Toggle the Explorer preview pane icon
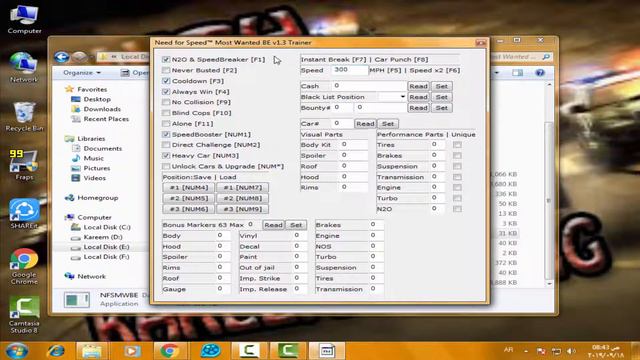The height and width of the screenshot is (360, 640). coord(518,73)
